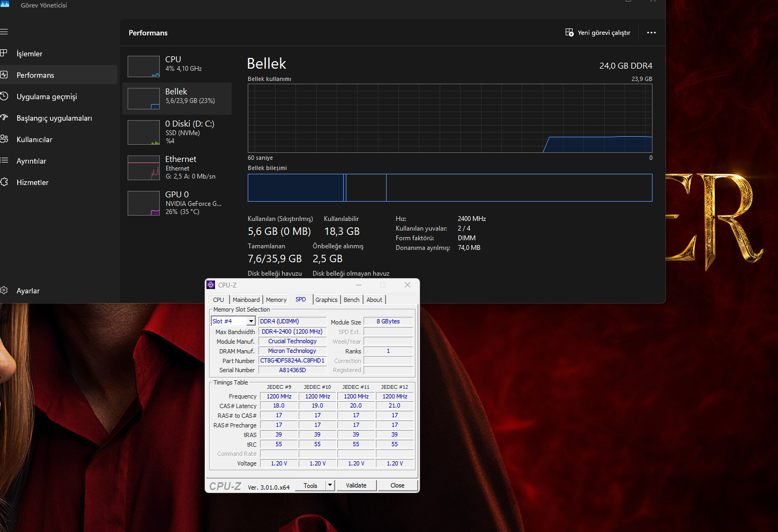The width and height of the screenshot is (778, 532).
Task: Open the 0 Diski (D: C:) entry
Action: (x=177, y=132)
